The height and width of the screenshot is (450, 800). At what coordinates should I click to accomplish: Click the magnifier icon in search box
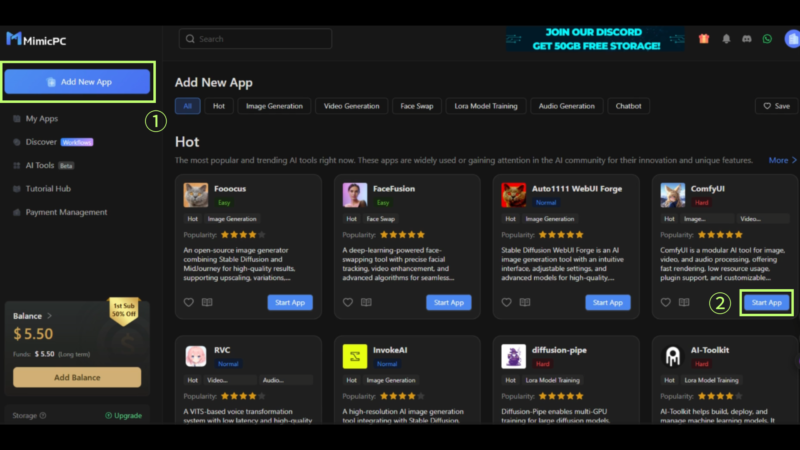190,39
